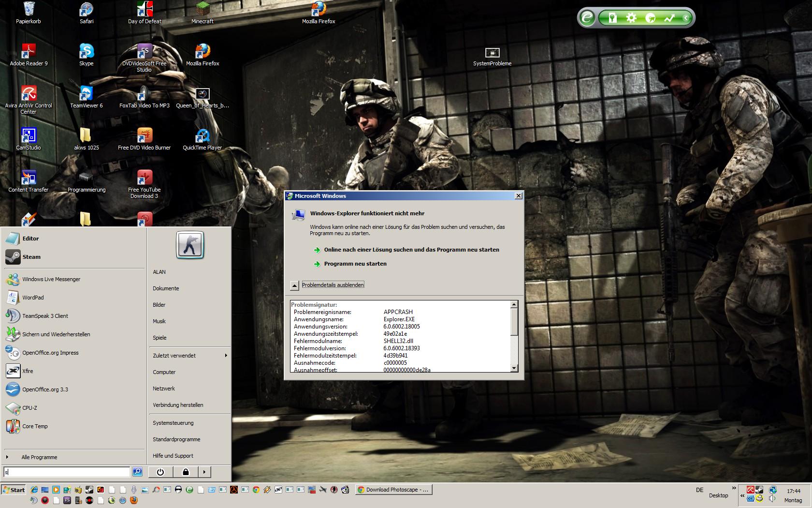Image resolution: width=812 pixels, height=508 pixels.
Task: Click the key document icon in green widget
Action: point(612,18)
